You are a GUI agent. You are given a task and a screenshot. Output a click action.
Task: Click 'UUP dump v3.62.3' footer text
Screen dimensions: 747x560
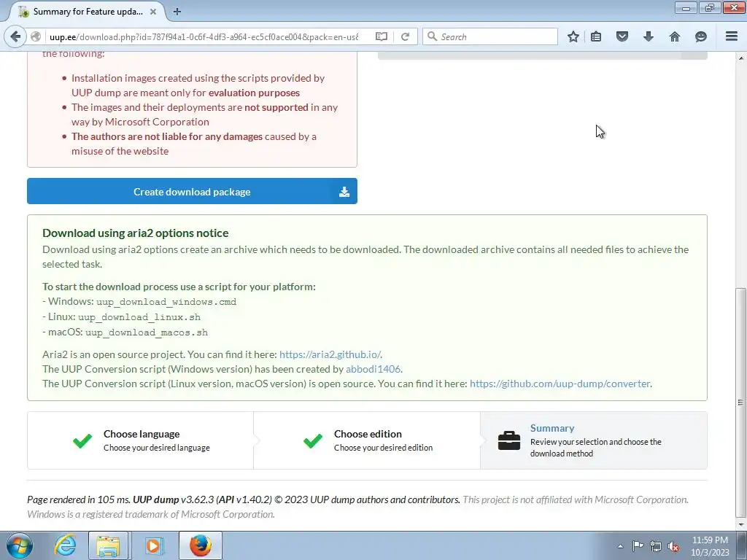[x=174, y=499]
